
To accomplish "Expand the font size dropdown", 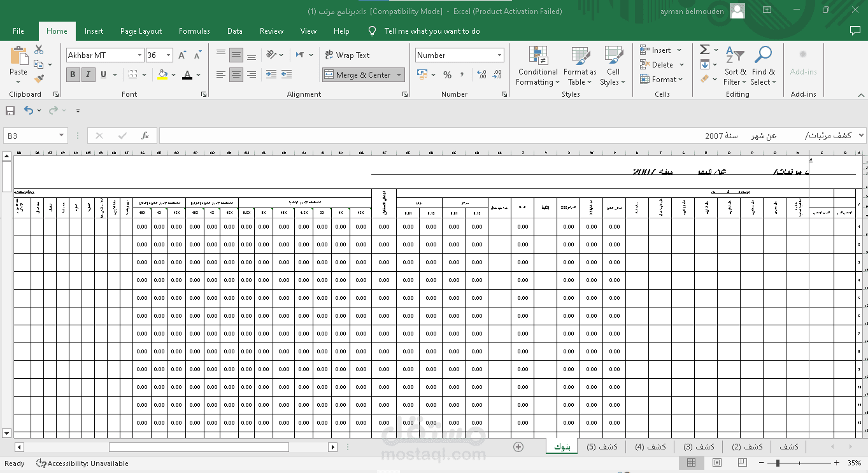I will [169, 55].
